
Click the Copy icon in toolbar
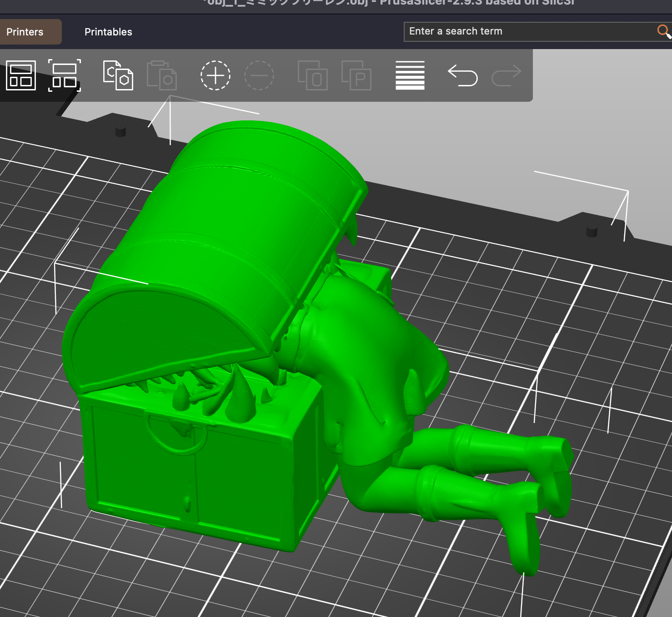[x=118, y=75]
